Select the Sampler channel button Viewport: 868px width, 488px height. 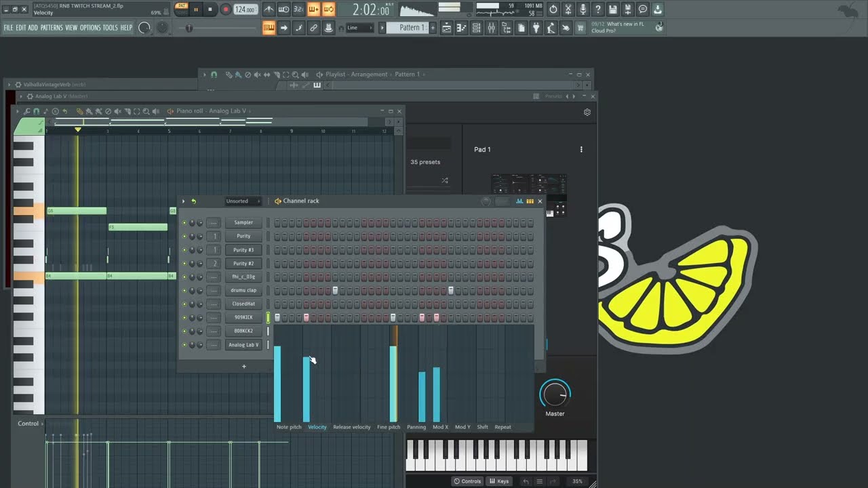(243, 222)
